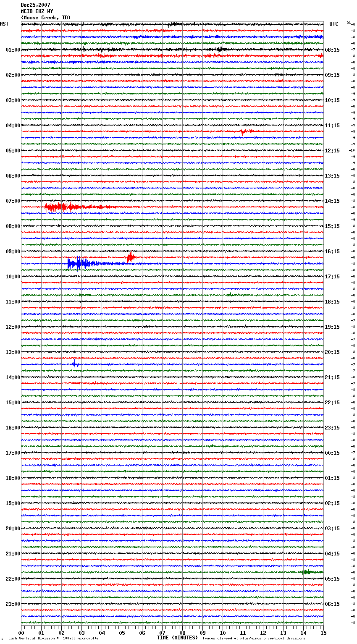357x644 pixels.
Task: Click the MST time zone header
Action: pyautogui.click(x=4, y=24)
